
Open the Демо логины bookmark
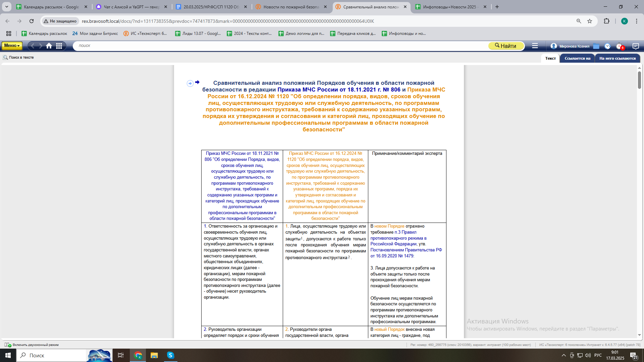tap(302, 34)
